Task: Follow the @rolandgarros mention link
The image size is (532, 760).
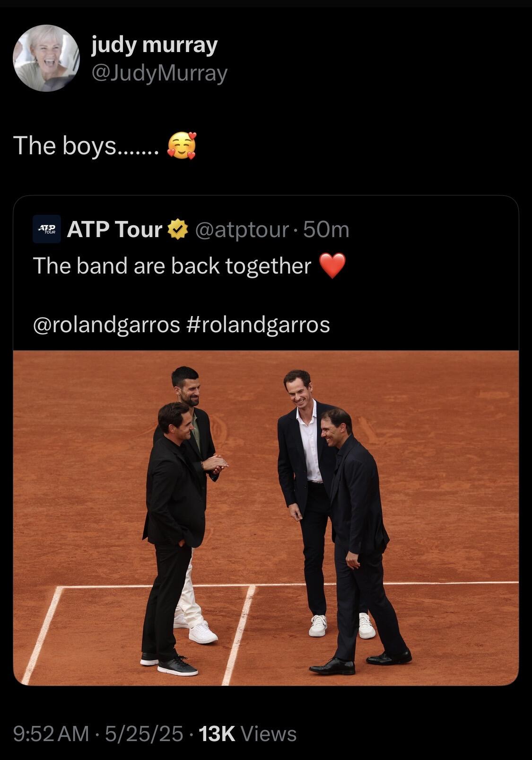Action: point(106,325)
